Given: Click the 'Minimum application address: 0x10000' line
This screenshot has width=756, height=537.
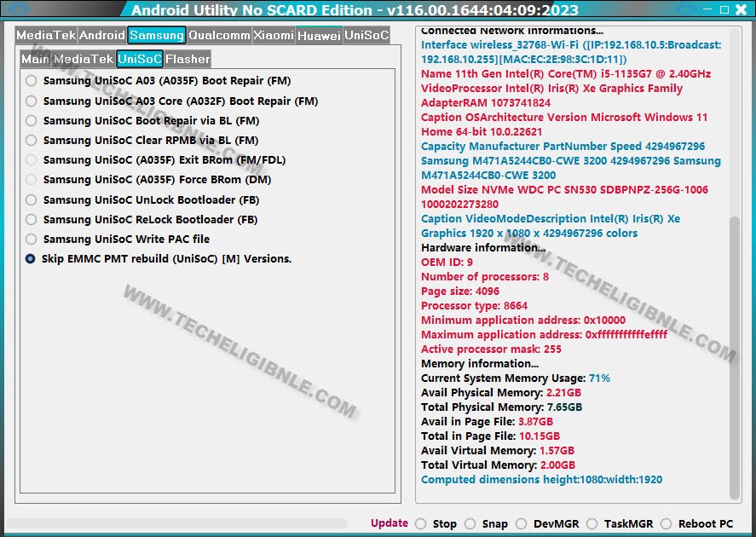Looking at the screenshot, I should (523, 320).
